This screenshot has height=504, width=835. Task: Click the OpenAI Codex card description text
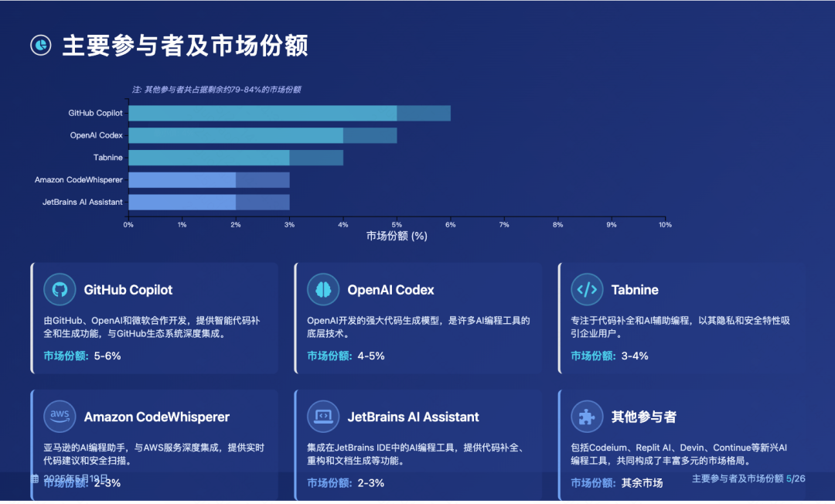click(x=418, y=327)
